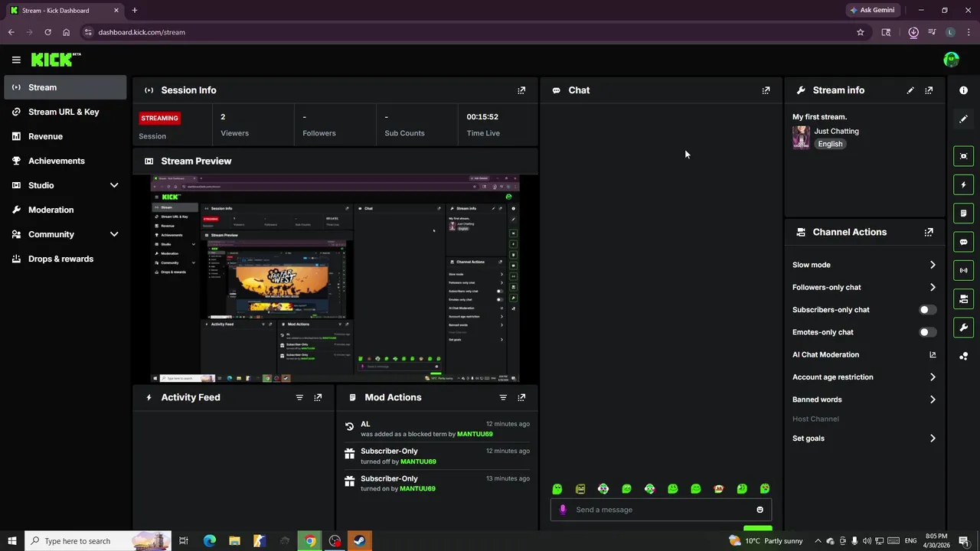
Task: Toggle Stream info wrench widget icon
Action: tap(963, 328)
